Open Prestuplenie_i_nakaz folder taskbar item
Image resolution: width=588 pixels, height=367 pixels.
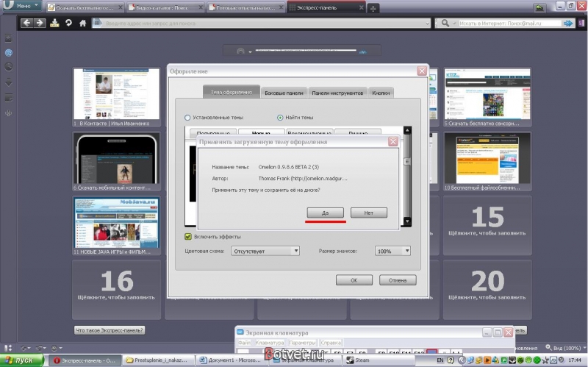(x=157, y=360)
